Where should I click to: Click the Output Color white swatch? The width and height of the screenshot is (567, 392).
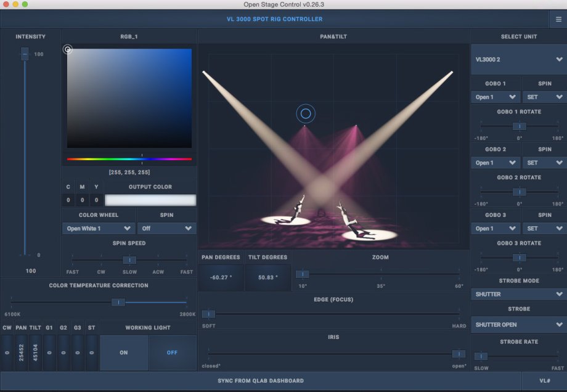tap(150, 200)
